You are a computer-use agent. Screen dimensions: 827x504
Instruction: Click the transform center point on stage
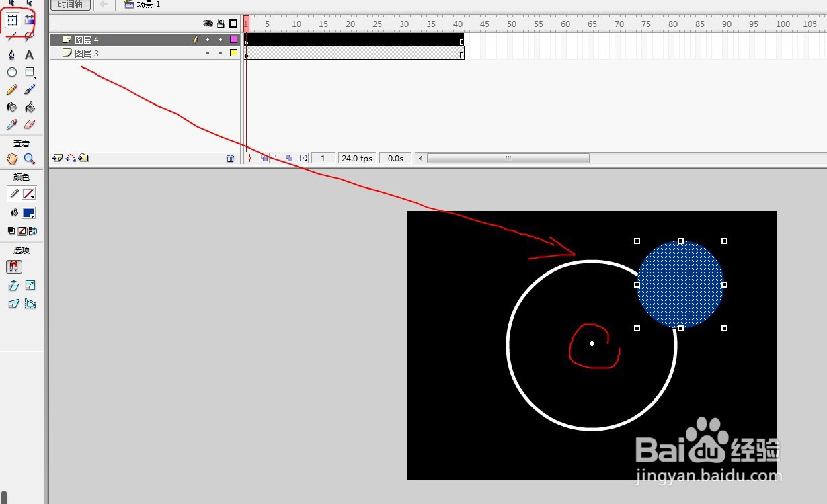tap(592, 343)
